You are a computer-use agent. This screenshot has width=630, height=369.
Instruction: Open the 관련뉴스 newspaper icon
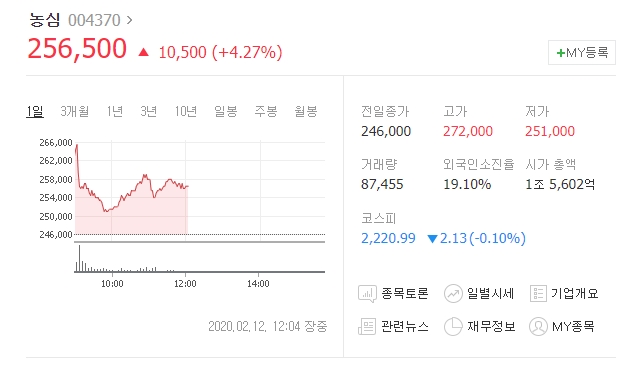point(366,326)
